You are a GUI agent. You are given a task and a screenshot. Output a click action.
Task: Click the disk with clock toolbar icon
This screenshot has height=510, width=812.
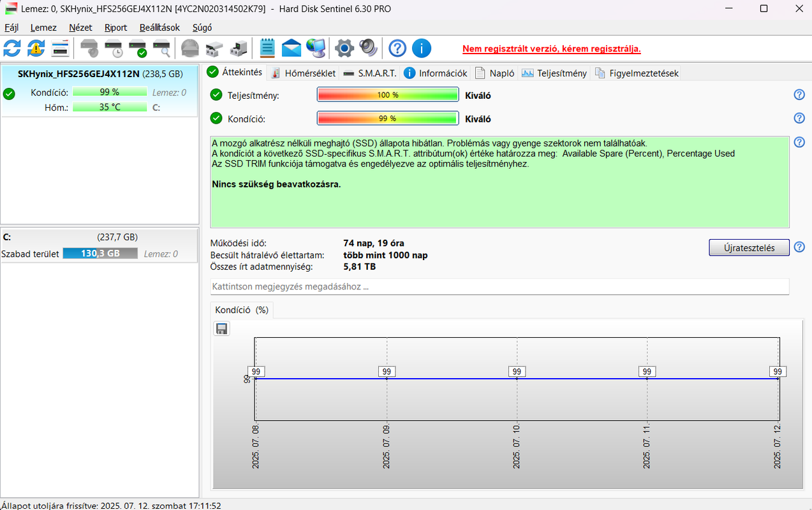point(114,48)
